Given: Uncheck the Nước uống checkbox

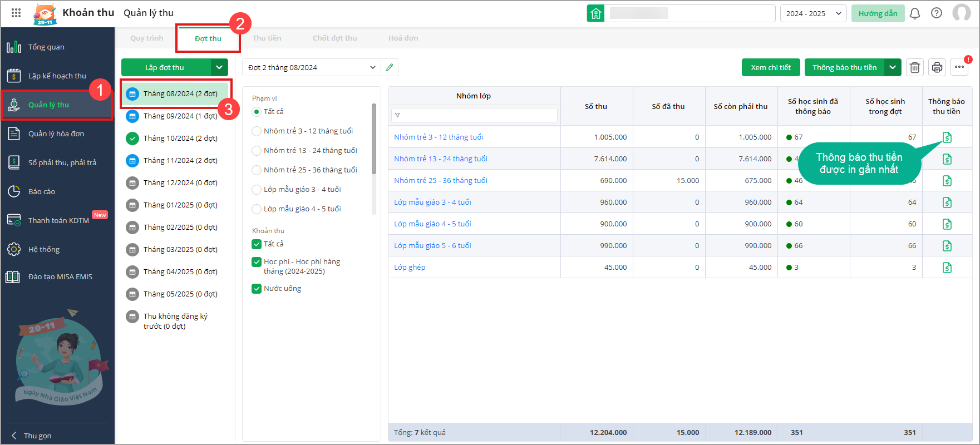Looking at the screenshot, I should (x=257, y=289).
